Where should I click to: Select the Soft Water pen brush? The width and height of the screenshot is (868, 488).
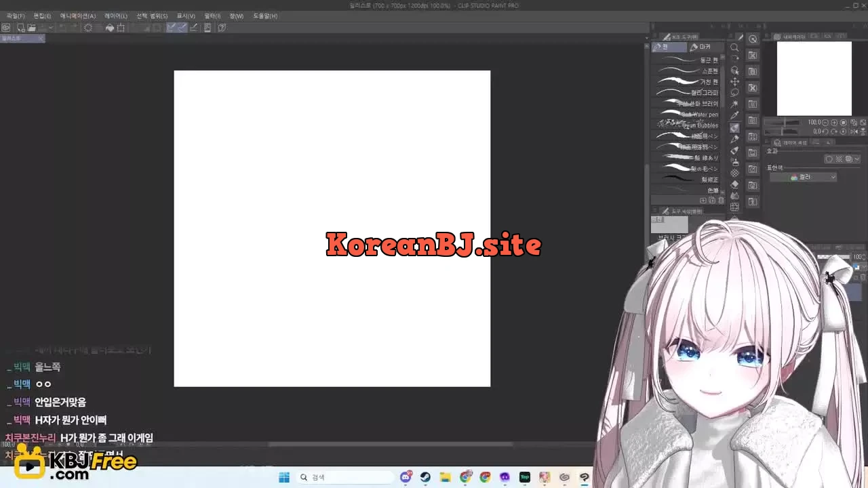pos(686,115)
